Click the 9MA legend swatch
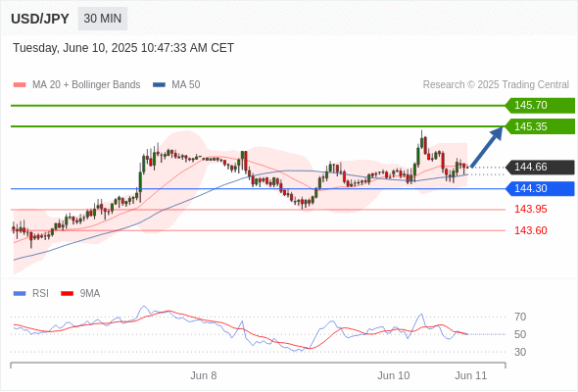The height and width of the screenshot is (392, 578). pyautogui.click(x=67, y=294)
